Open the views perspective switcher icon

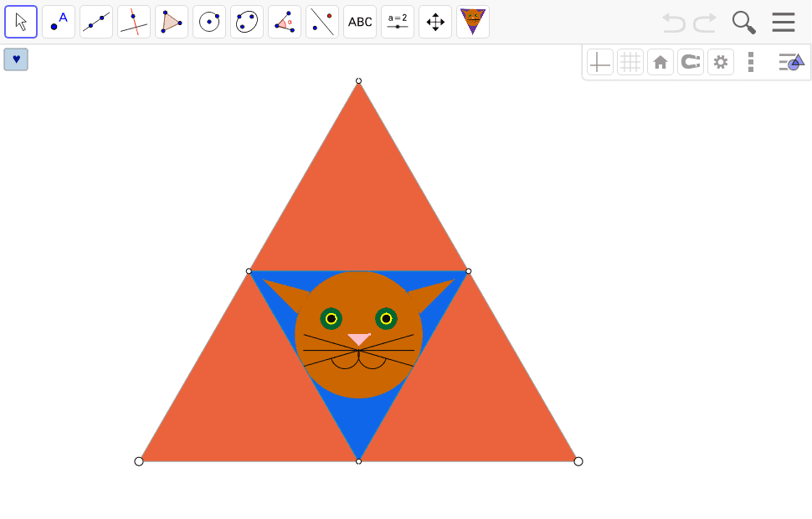point(792,62)
